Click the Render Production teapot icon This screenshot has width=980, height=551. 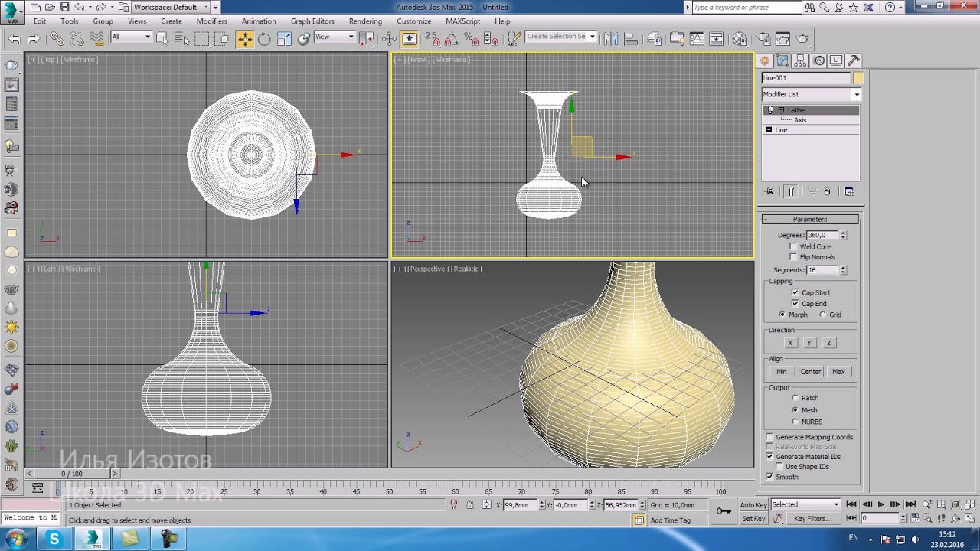[802, 38]
